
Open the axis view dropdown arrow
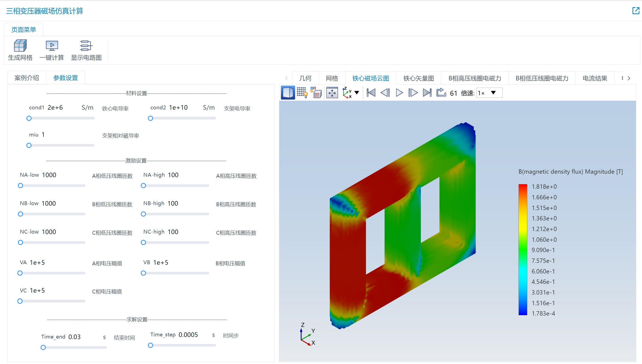click(357, 93)
